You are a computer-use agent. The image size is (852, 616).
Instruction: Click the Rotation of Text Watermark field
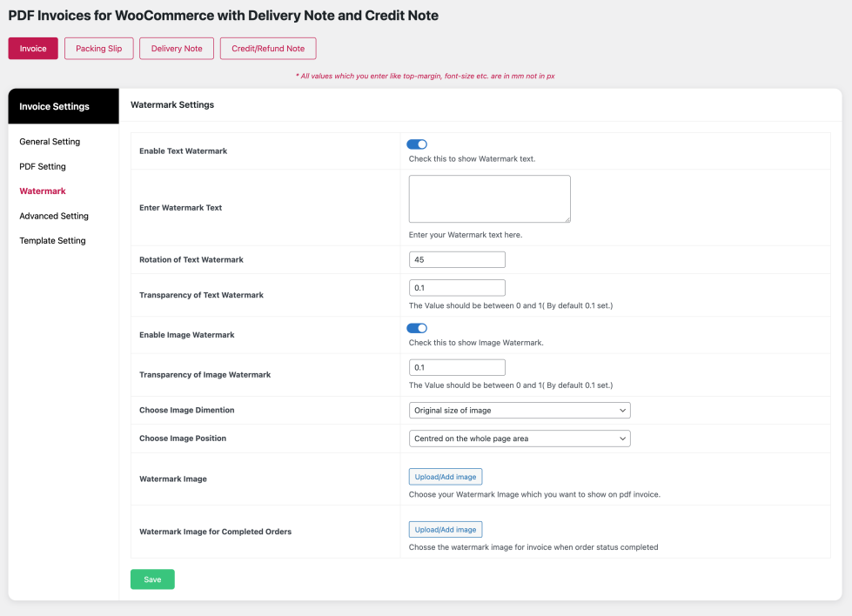point(457,259)
